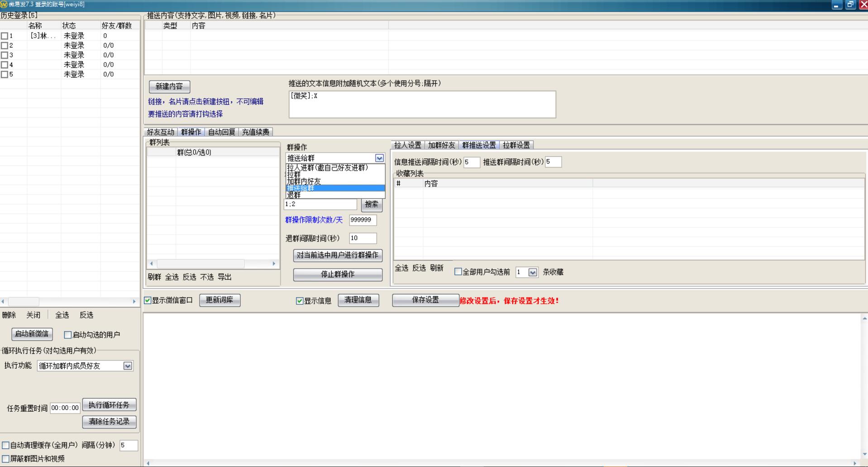The width and height of the screenshot is (868, 467).
Task: Click right scroll arrow in group list
Action: [x=273, y=264]
